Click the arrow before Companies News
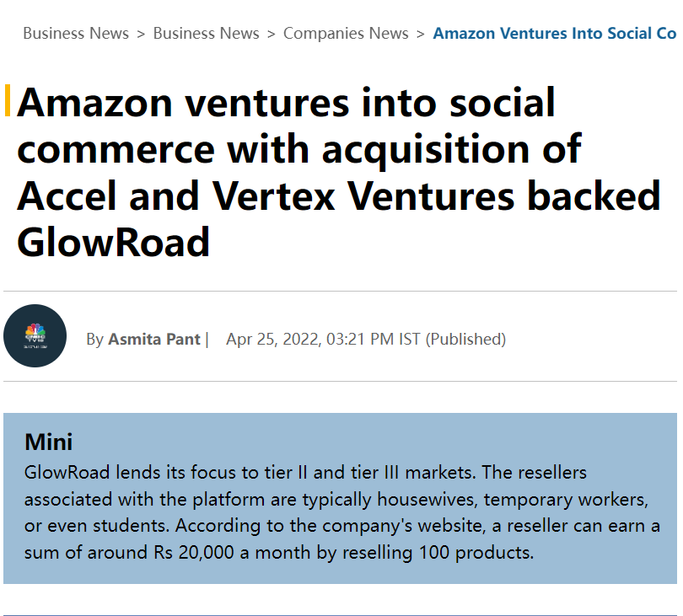 coord(272,34)
